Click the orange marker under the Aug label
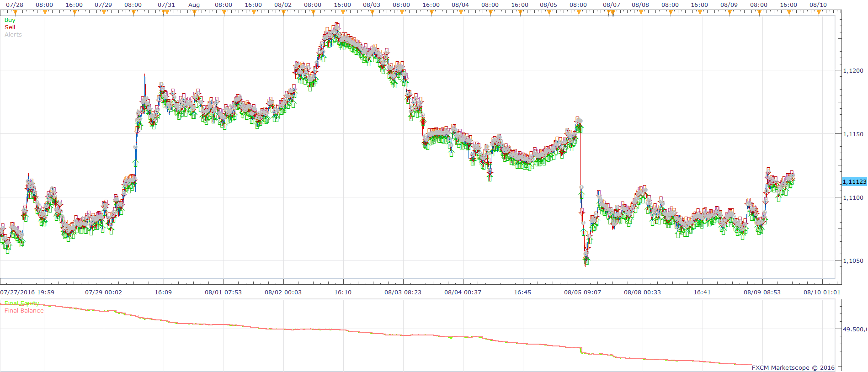Screen dimensions: 868x372 (x=194, y=13)
